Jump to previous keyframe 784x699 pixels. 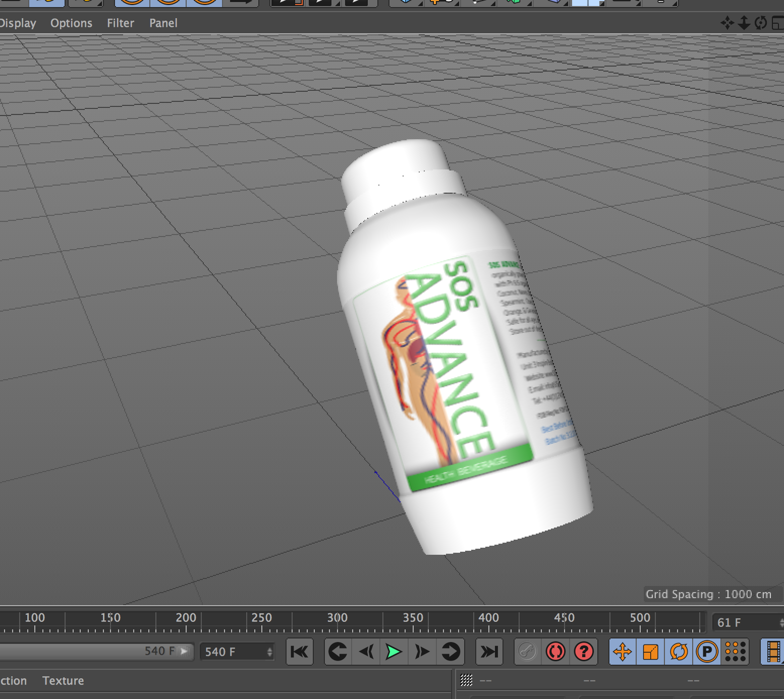point(338,652)
